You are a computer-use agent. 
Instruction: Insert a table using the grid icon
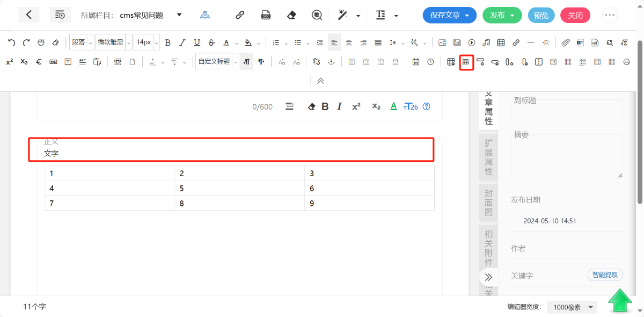501,42
